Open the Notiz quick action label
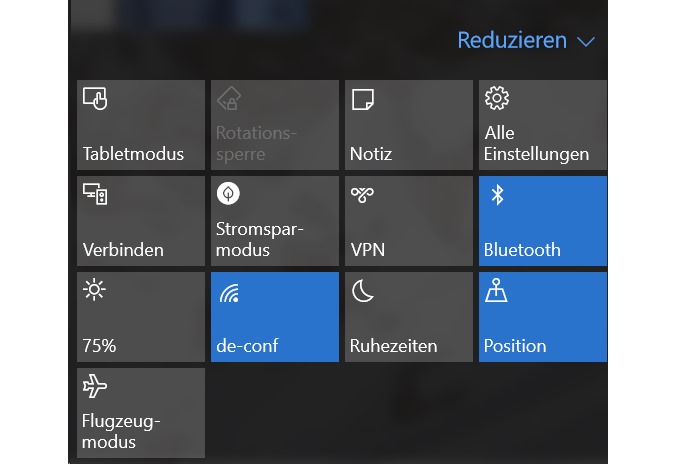685x465 pixels. (x=371, y=154)
